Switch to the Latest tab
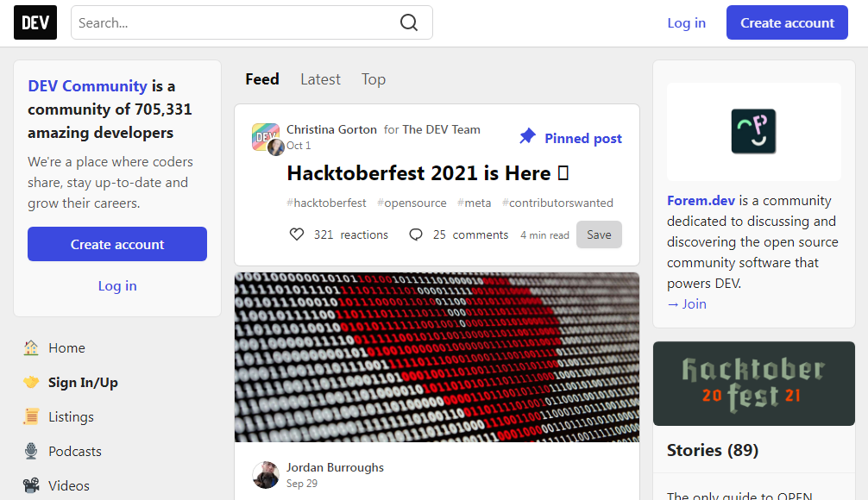868x500 pixels. (x=320, y=79)
